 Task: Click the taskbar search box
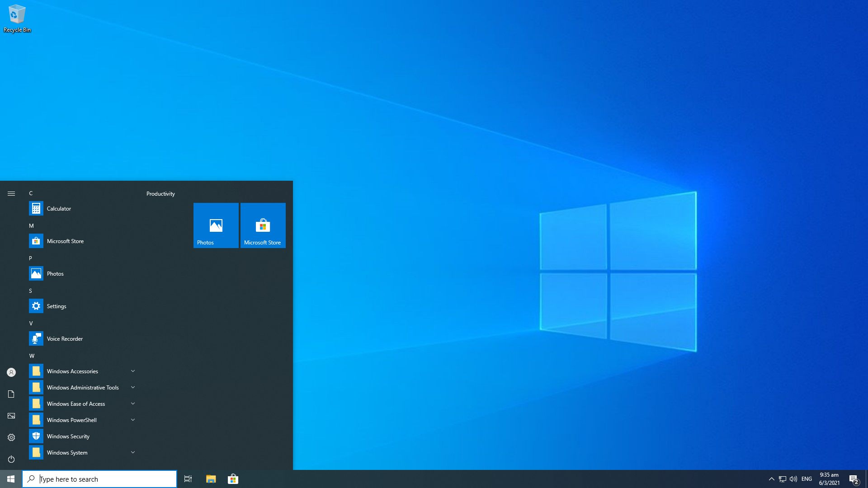[x=99, y=479]
